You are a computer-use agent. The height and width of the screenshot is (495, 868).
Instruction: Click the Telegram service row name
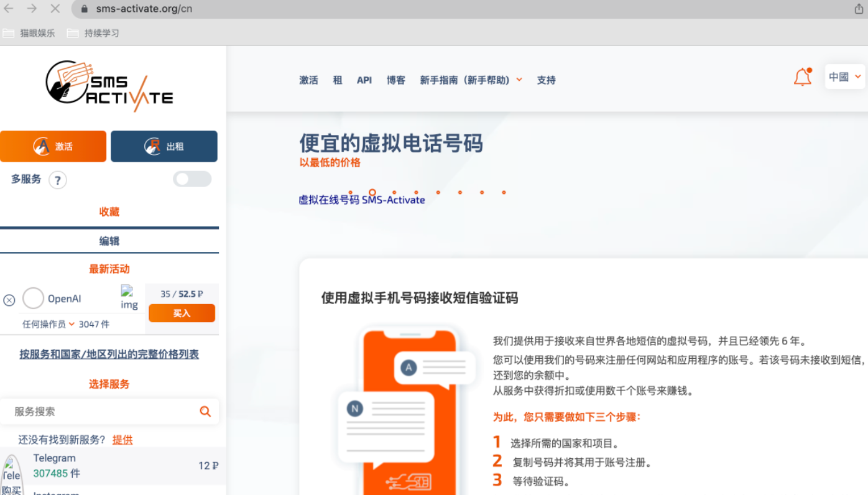coord(55,458)
